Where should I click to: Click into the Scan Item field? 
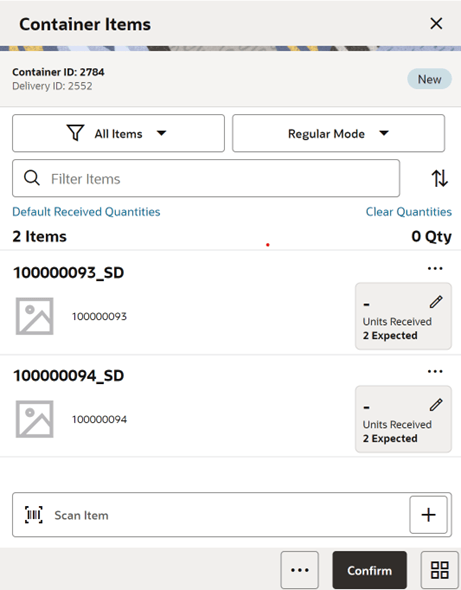211,515
